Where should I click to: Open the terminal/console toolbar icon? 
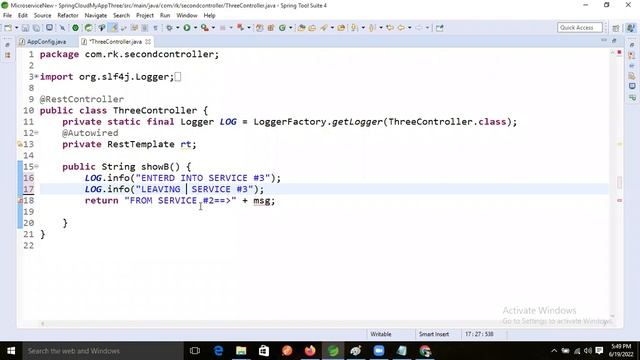[49, 28]
